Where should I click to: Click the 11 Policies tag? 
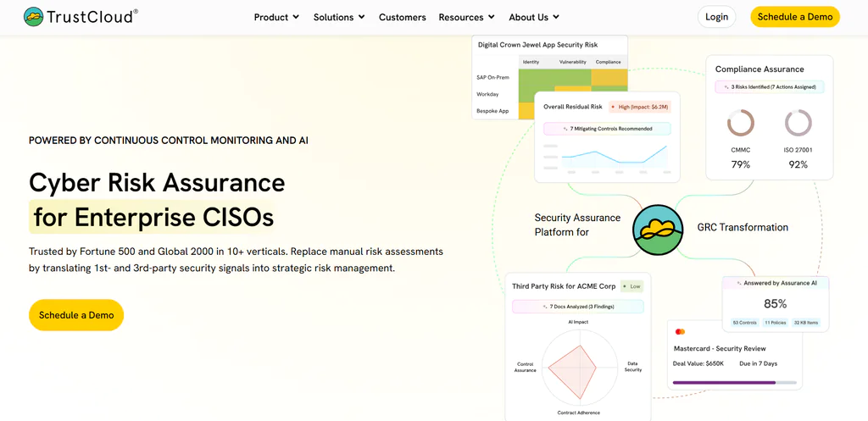(x=775, y=323)
